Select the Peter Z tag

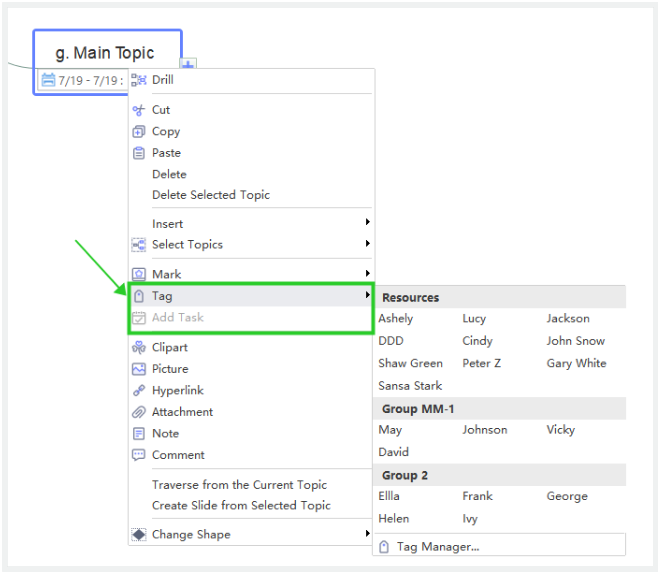point(482,363)
